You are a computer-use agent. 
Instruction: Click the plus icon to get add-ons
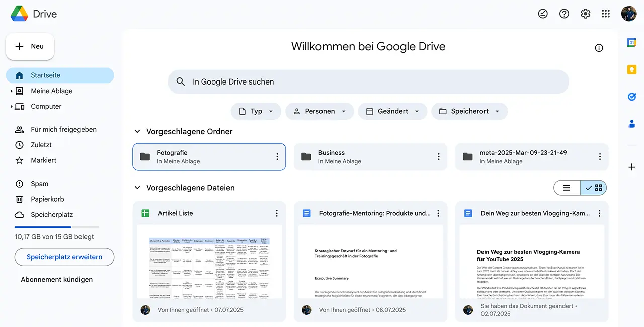click(x=632, y=167)
